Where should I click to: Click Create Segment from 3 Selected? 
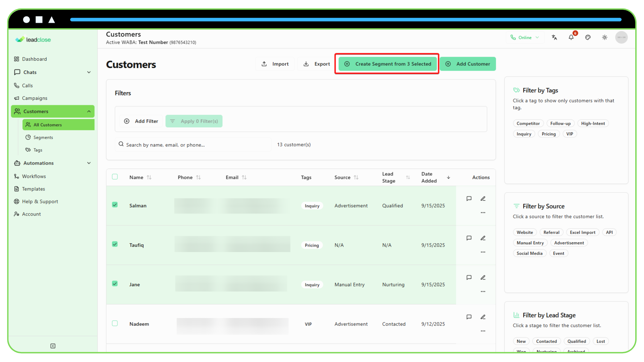387,64
